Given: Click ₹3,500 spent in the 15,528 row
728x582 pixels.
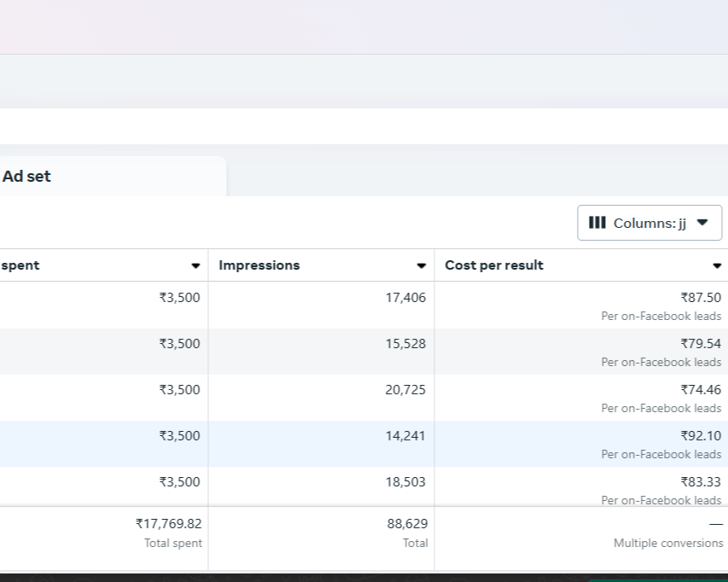Looking at the screenshot, I should (179, 343).
